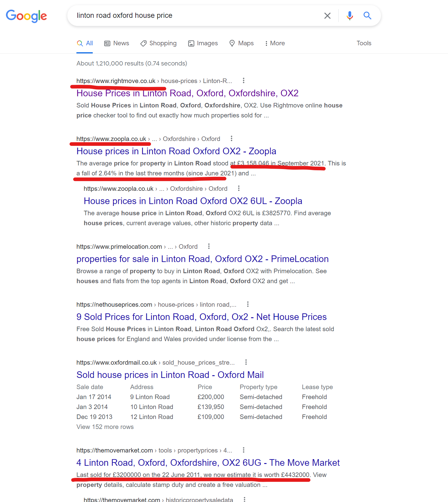This screenshot has height=502, width=448.
Task: Open properties for sale PrimeLocation link
Action: 202,259
